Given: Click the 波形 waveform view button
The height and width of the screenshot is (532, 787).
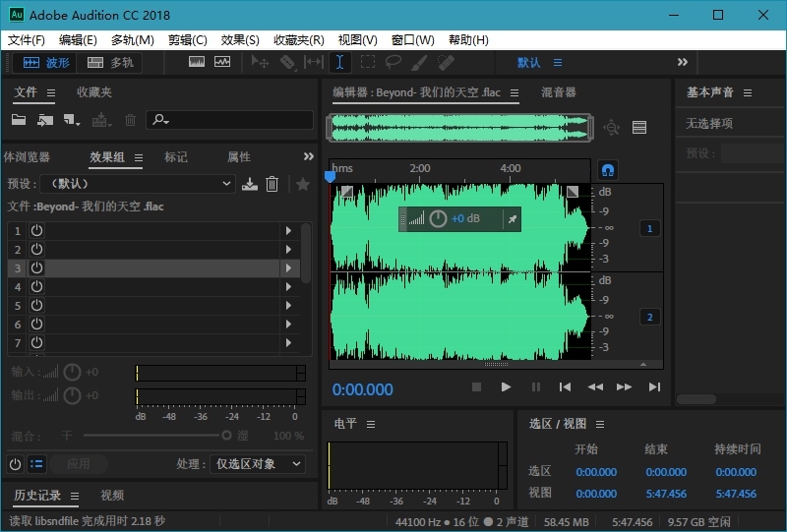Looking at the screenshot, I should [46, 62].
